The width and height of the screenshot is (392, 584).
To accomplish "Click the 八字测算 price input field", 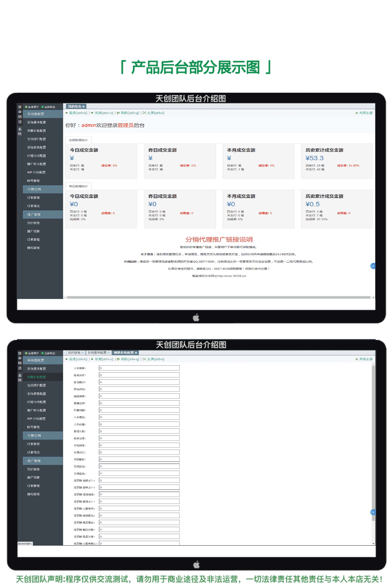I will [x=139, y=368].
